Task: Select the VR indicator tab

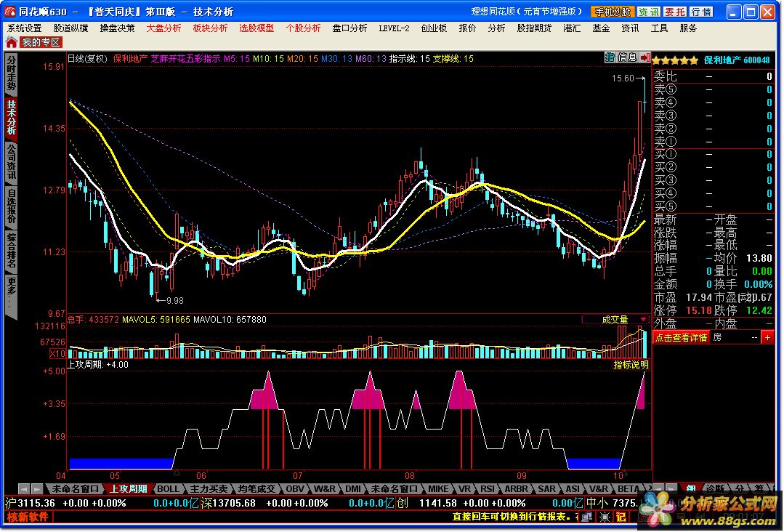Action: click(464, 489)
